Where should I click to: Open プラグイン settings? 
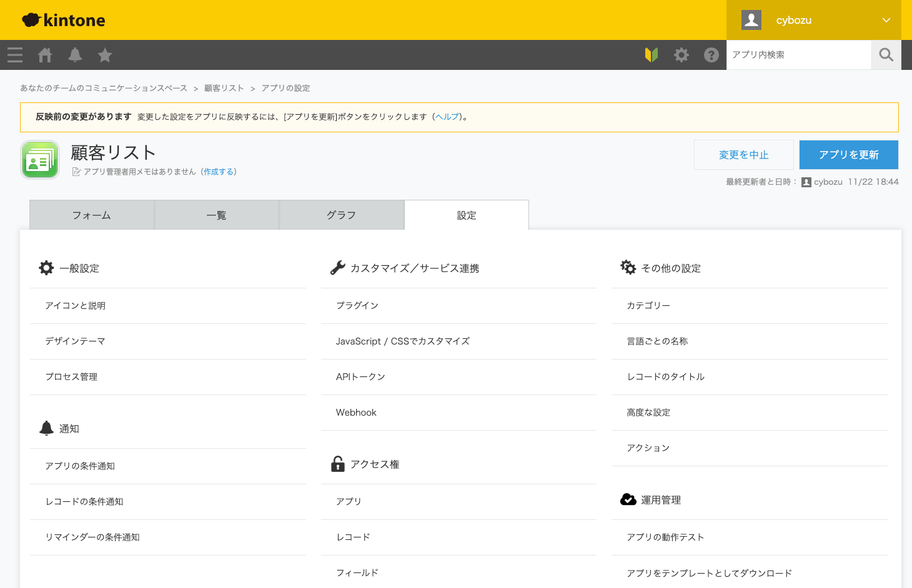tap(458, 306)
